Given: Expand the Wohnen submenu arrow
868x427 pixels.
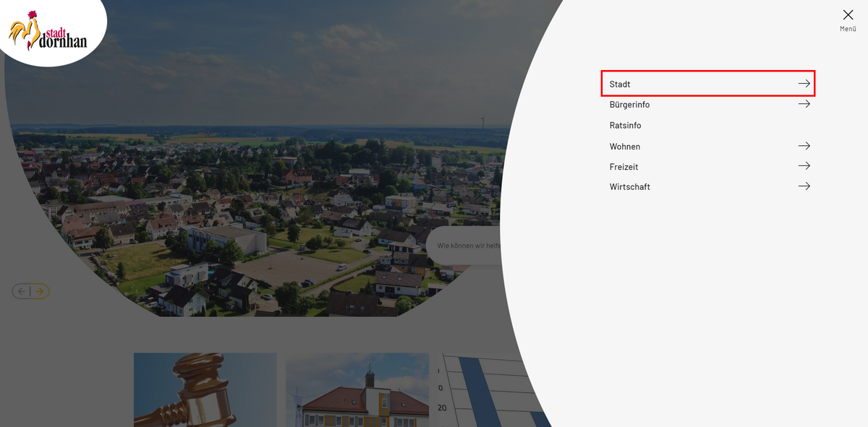Looking at the screenshot, I should click(804, 146).
